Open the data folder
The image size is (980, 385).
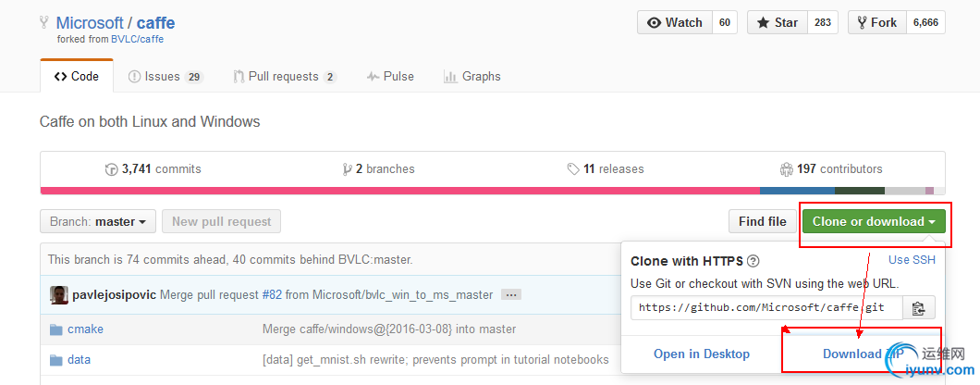[x=79, y=360]
